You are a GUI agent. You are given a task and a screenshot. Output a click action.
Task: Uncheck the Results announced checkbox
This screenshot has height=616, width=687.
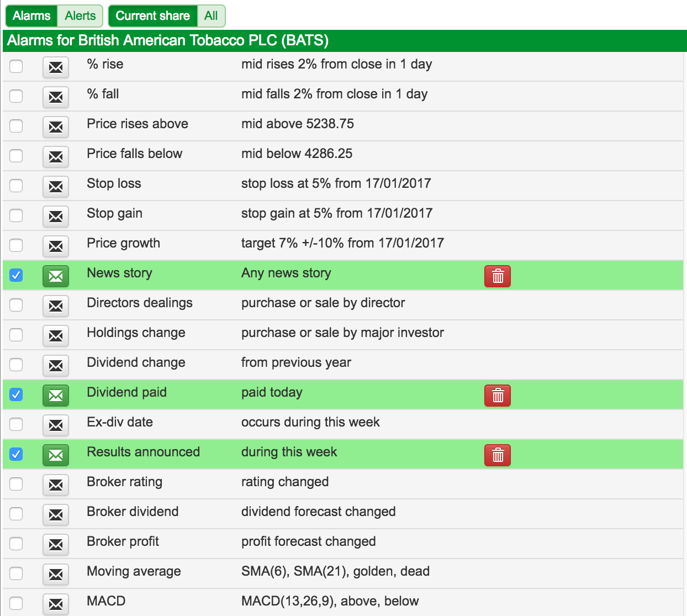(16, 454)
